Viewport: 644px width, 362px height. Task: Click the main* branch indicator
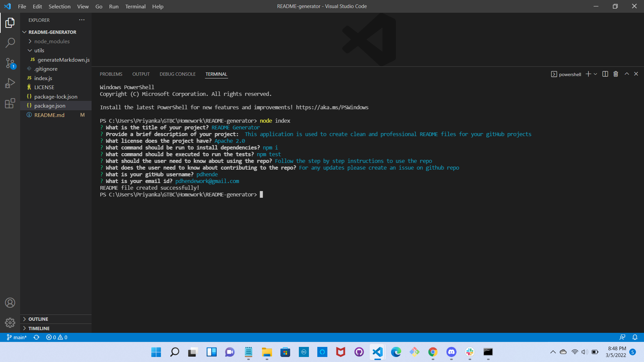click(17, 337)
